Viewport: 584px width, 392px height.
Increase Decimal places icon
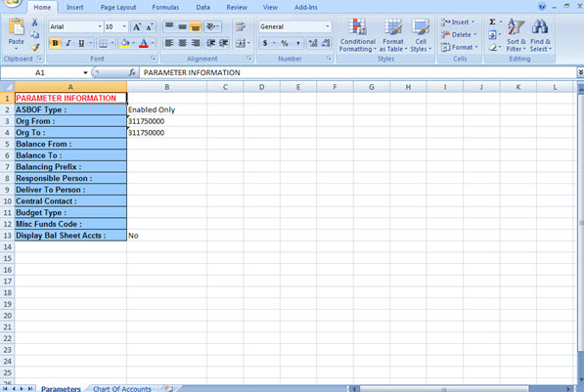coord(313,43)
